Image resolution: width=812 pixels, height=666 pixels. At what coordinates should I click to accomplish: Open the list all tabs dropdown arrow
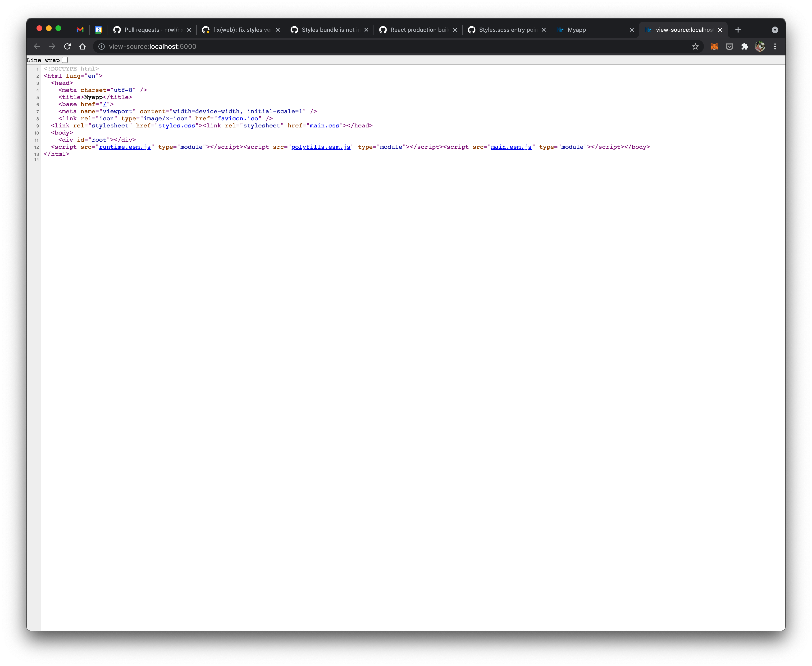coord(775,30)
